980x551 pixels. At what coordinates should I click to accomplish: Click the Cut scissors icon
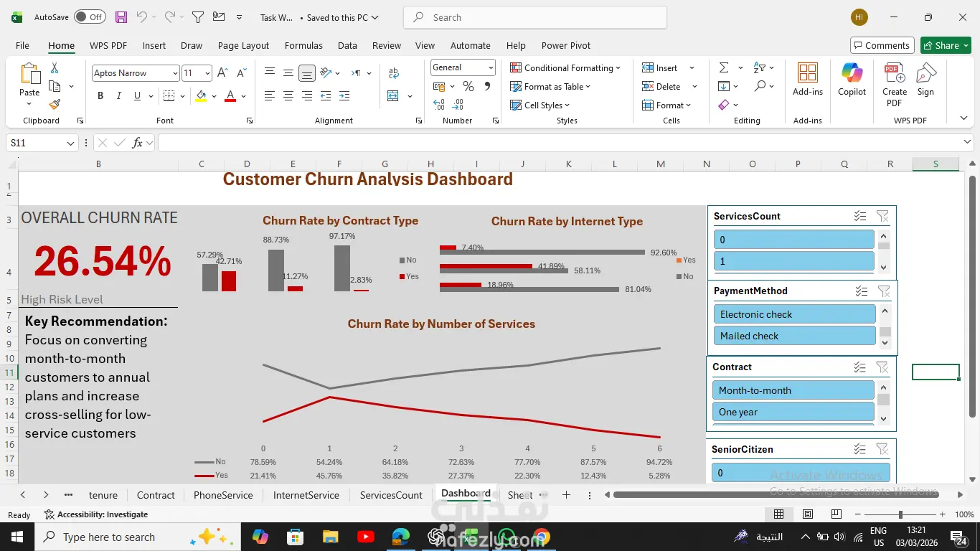55,68
